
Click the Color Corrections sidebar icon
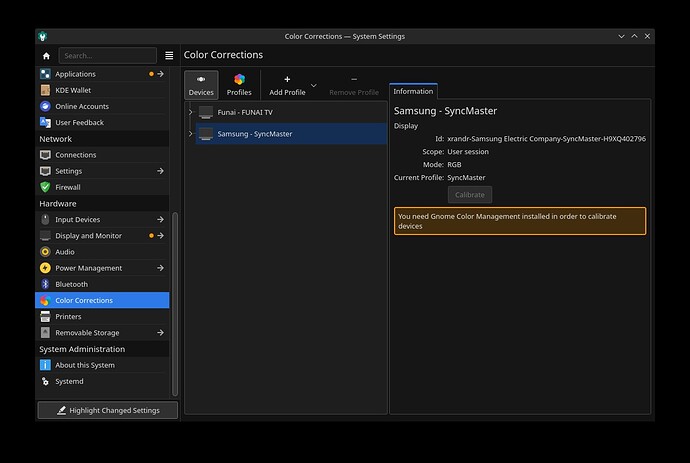45,300
